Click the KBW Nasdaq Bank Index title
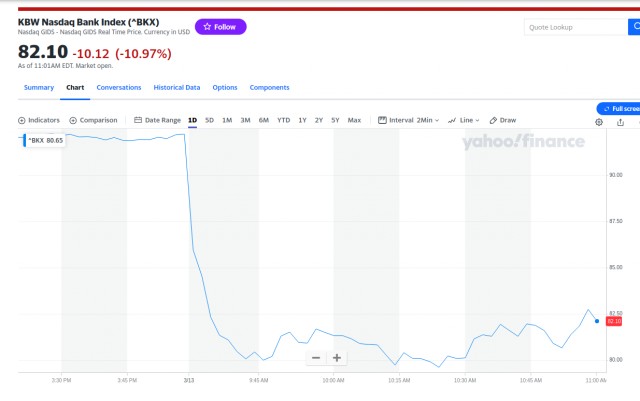This screenshot has width=640, height=401. (89, 22)
